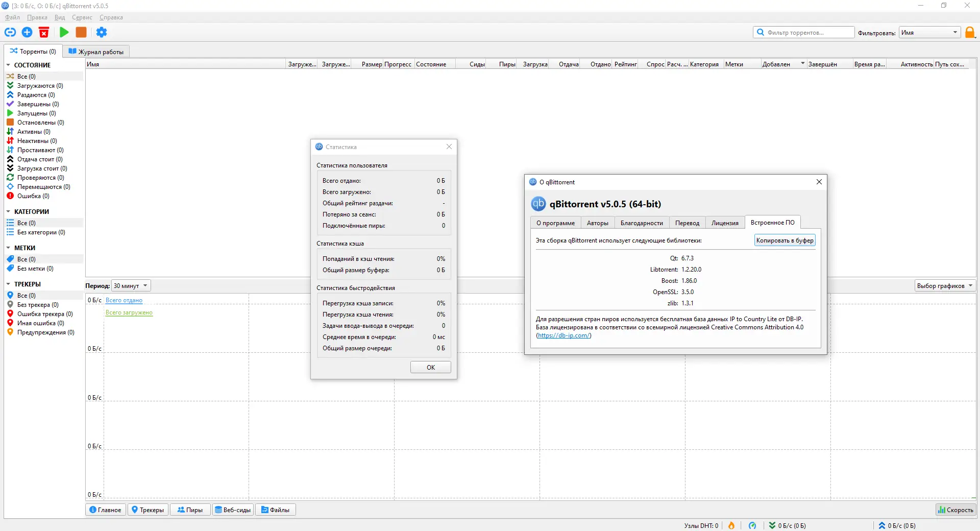Open the Период 30 минут dropdown
This screenshot has width=980, height=531.
click(x=131, y=286)
